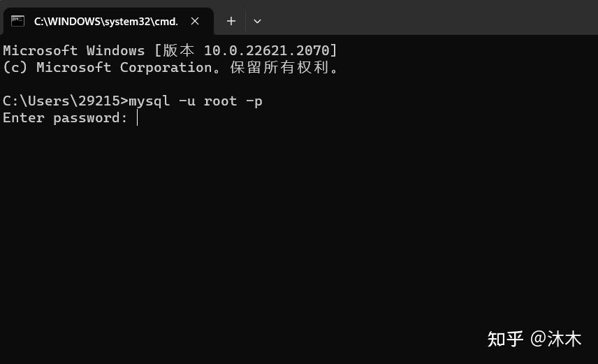This screenshot has width=598, height=364.
Task: Open a new tab with plus icon
Action: click(231, 21)
